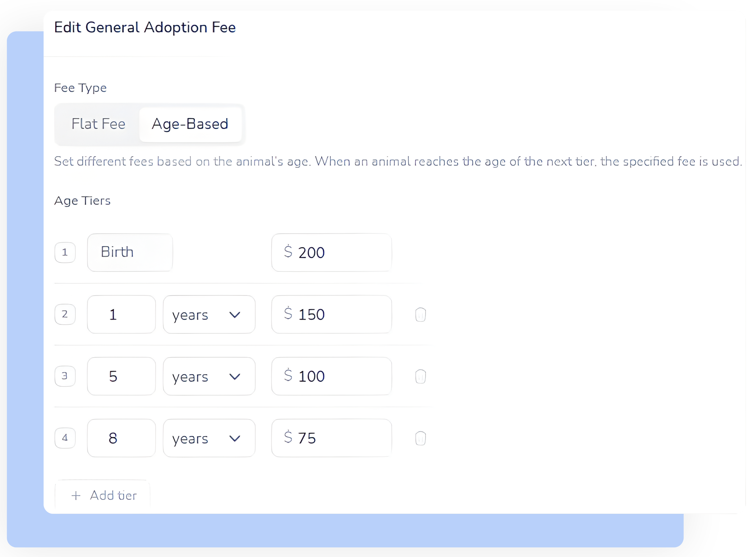Click the $150 fee field
This screenshot has width=756, height=557.
click(331, 315)
